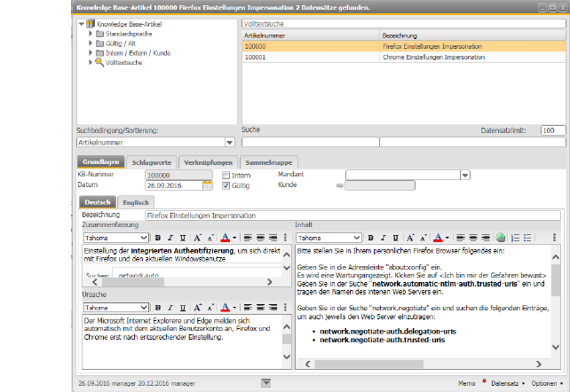570x392 pixels.
Task: Align left in Inhalt toolbar
Action: pos(461,238)
